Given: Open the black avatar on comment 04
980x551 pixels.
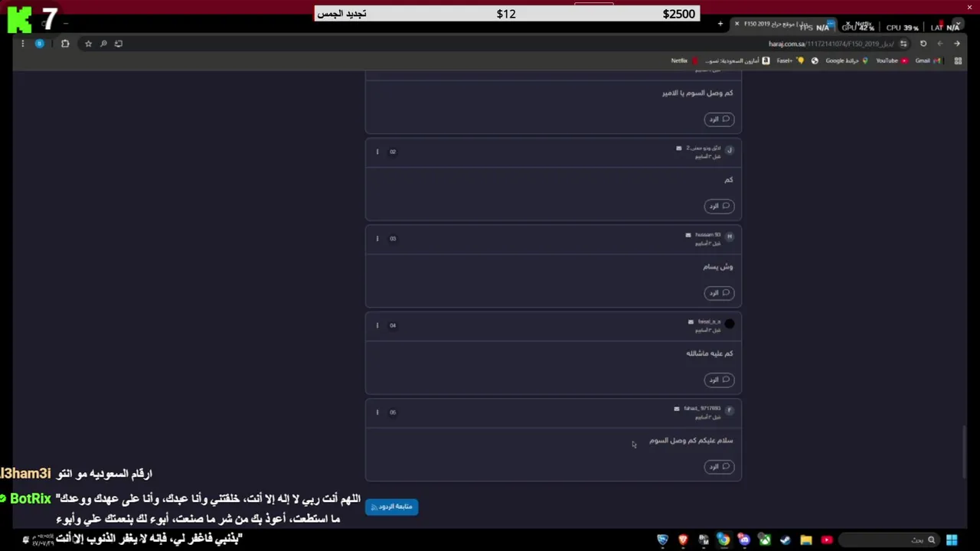Looking at the screenshot, I should [x=730, y=324].
